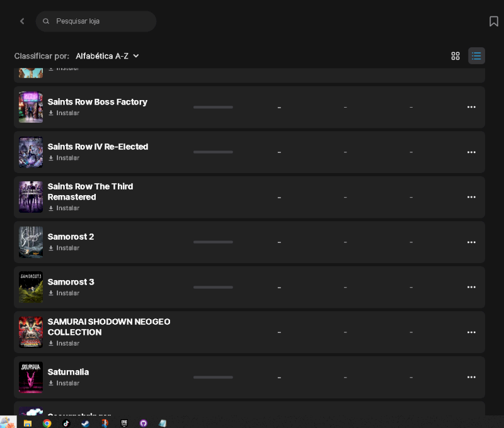Viewport: 504px width, 428px height.
Task: Open the scissors app icon in the taskbar
Action: [x=105, y=423]
